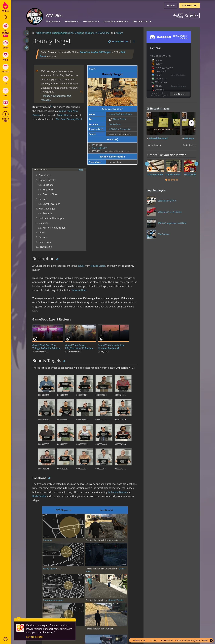
Task: Open G's Caches popular page
Action: (x=163, y=235)
